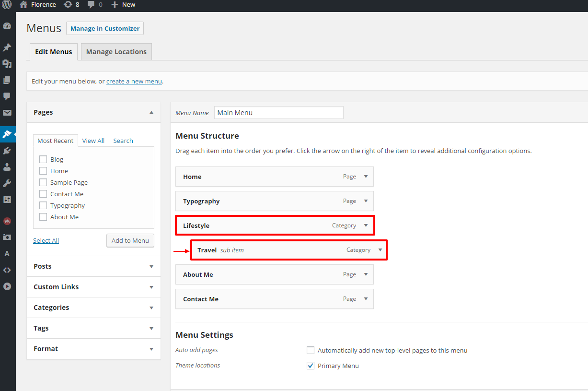
Task: Open the comments bubble in admin bar
Action: 91,5
